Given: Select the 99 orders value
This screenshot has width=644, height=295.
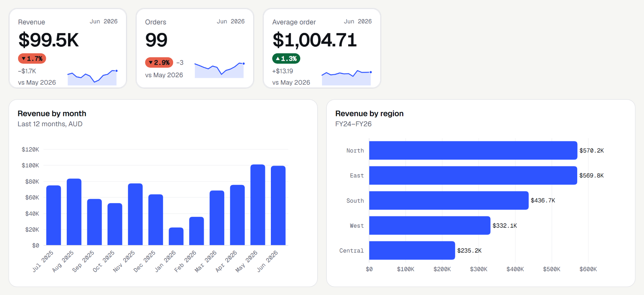Looking at the screenshot, I should pyautogui.click(x=156, y=40).
